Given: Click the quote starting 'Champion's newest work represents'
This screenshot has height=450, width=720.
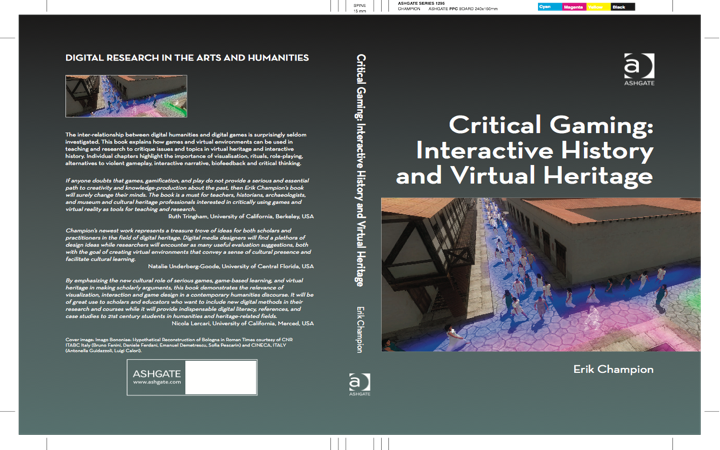Looking at the screenshot, I should [x=188, y=245].
